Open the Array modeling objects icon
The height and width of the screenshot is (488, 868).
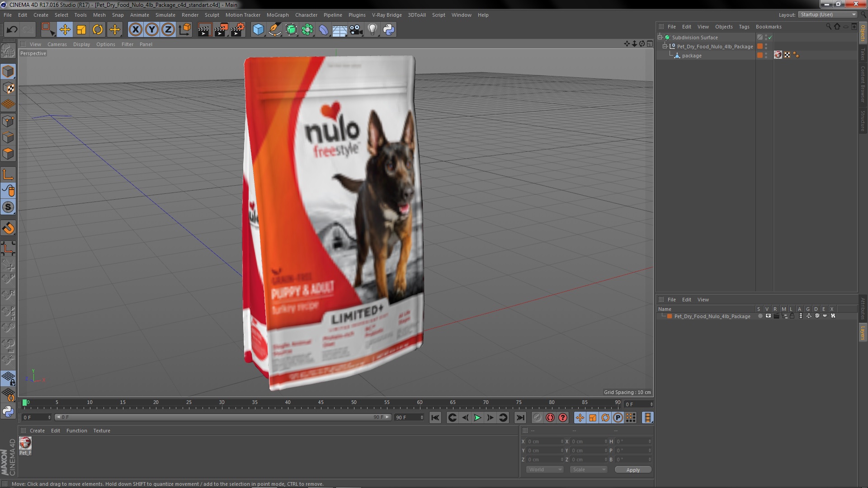[x=307, y=30]
